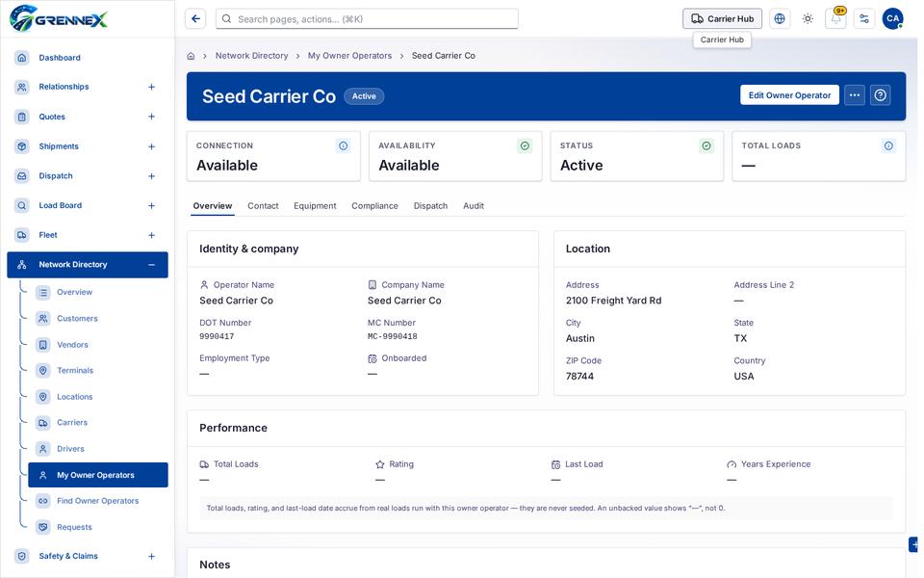Switch to the Compliance tab
Viewport: 924px width, 578px height.
374,206
